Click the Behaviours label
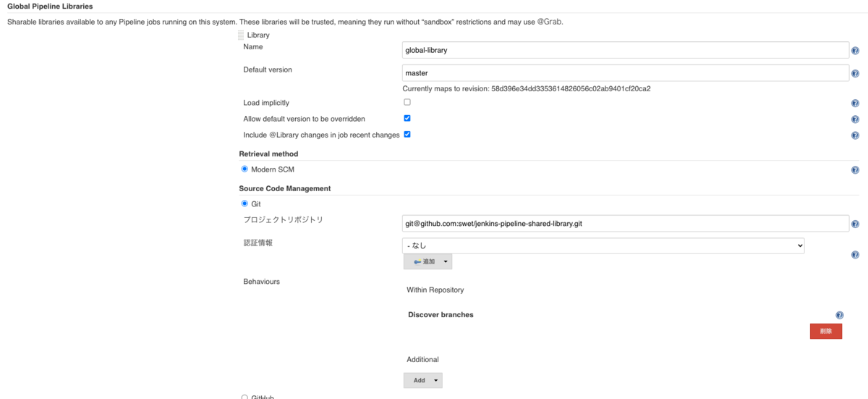The width and height of the screenshot is (868, 399). coord(261,281)
